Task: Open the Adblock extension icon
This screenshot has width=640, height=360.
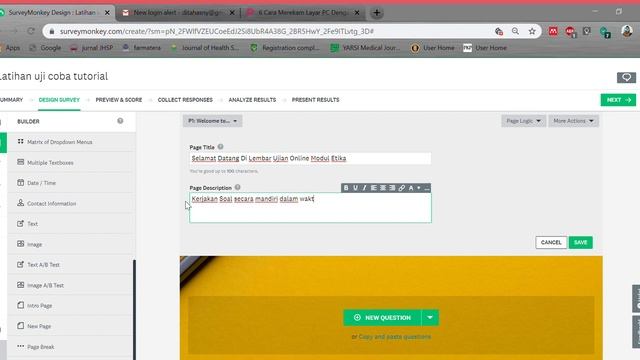Action: click(570, 31)
